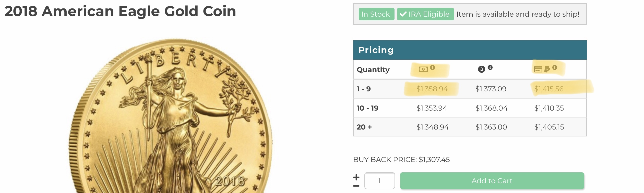Click the 2018 American Eagle Gold Coin title

coord(120,11)
